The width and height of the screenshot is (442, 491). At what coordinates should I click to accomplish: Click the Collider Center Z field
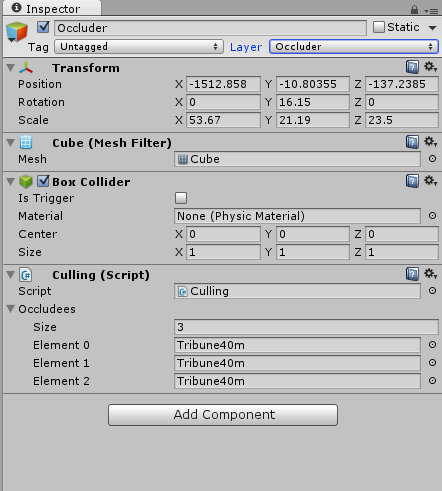click(402, 234)
